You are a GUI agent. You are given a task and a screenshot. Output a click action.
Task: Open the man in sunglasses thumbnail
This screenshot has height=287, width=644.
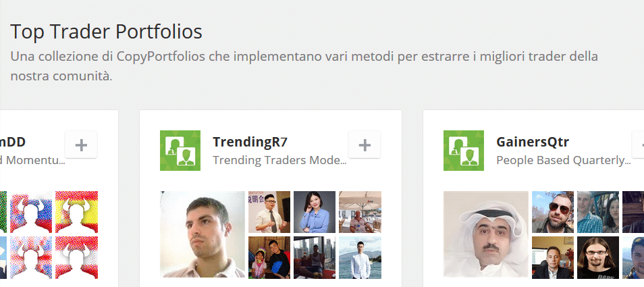coord(553,212)
